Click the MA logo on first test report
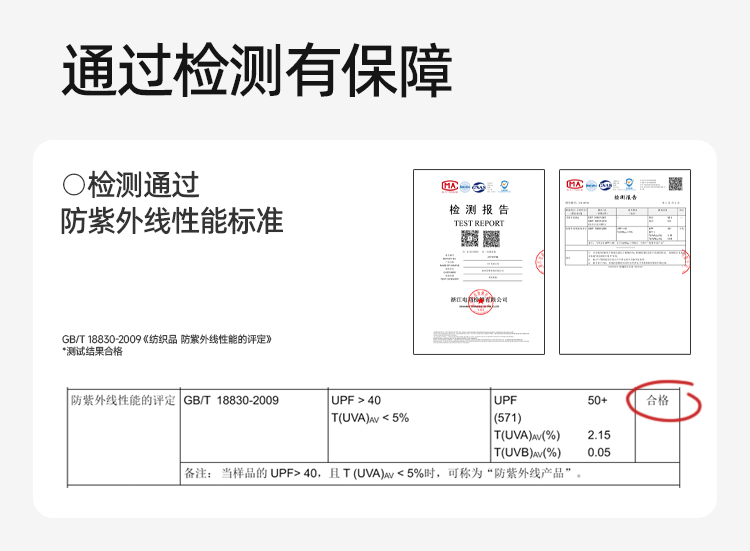 pyautogui.click(x=449, y=186)
